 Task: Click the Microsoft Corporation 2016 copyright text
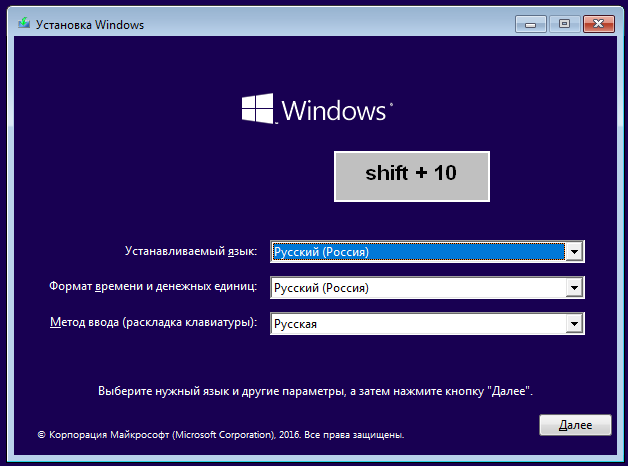click(x=221, y=435)
